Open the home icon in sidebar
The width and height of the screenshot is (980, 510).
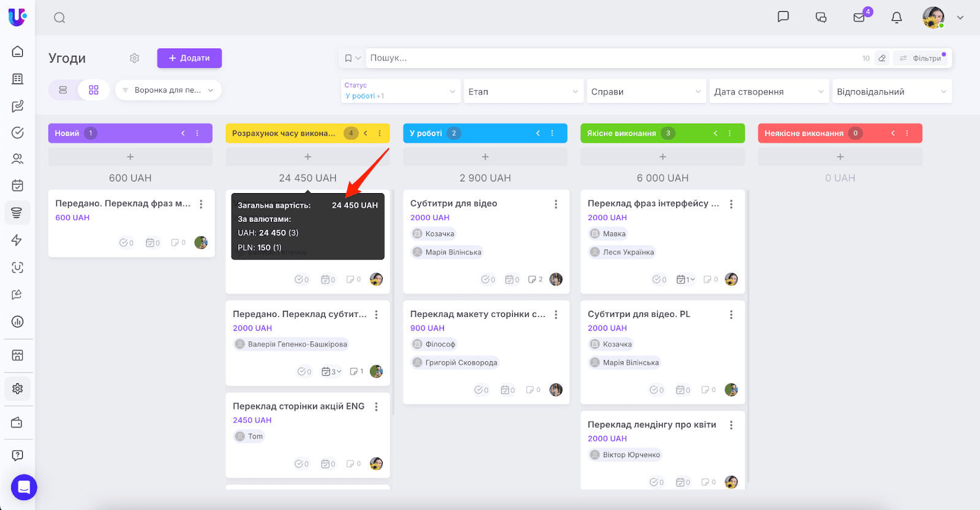click(x=18, y=51)
